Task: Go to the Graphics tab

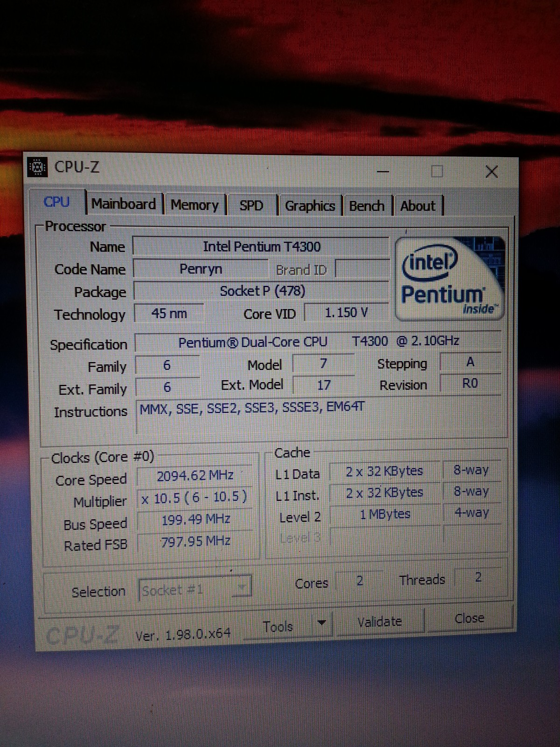Action: (x=310, y=206)
